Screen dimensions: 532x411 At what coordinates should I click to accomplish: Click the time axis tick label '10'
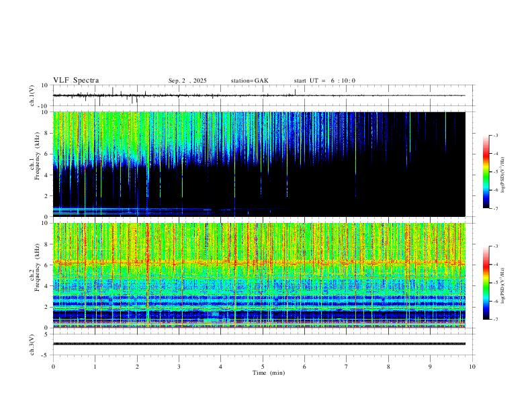tap(472, 367)
